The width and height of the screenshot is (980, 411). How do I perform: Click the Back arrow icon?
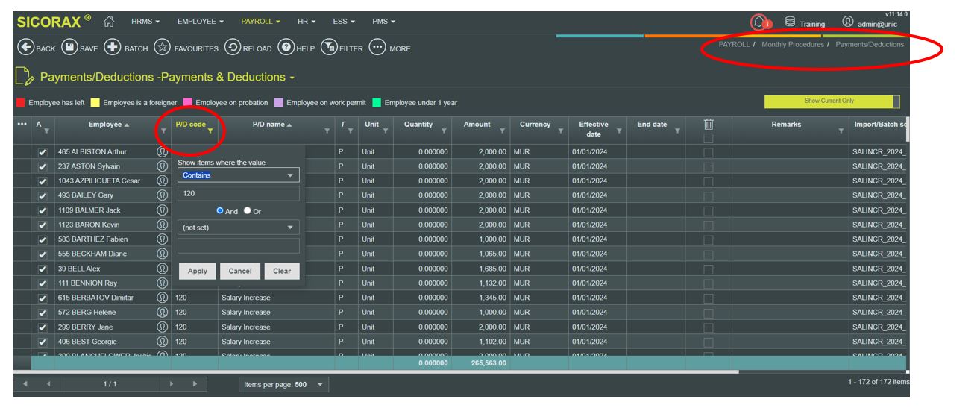(x=25, y=48)
